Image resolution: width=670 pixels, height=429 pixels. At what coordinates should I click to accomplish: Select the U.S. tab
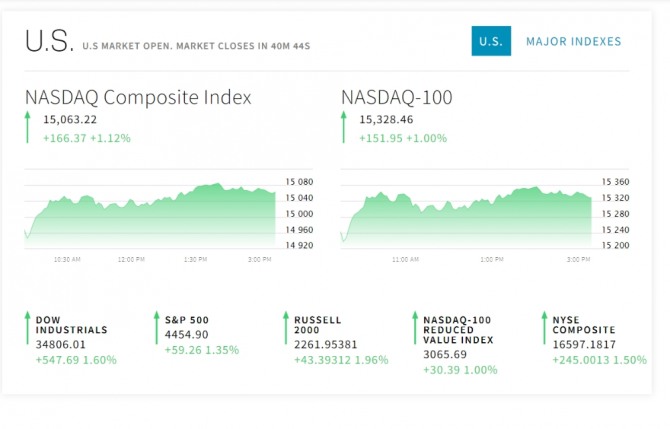[x=490, y=41]
